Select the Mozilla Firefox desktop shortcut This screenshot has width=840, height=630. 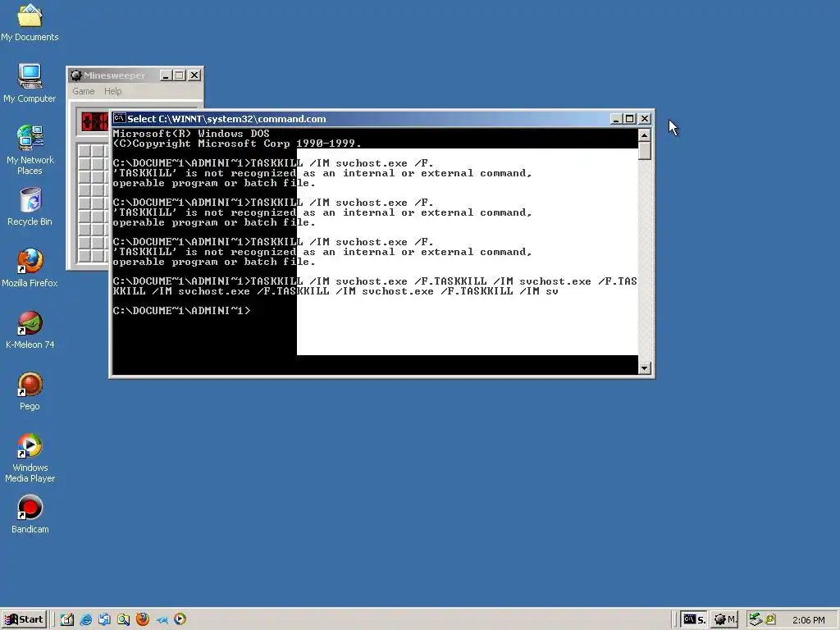(30, 268)
